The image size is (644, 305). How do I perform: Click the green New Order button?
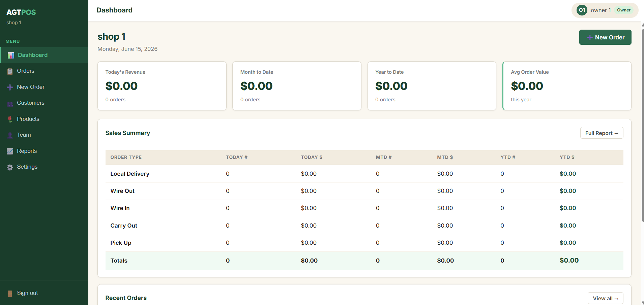[605, 37]
